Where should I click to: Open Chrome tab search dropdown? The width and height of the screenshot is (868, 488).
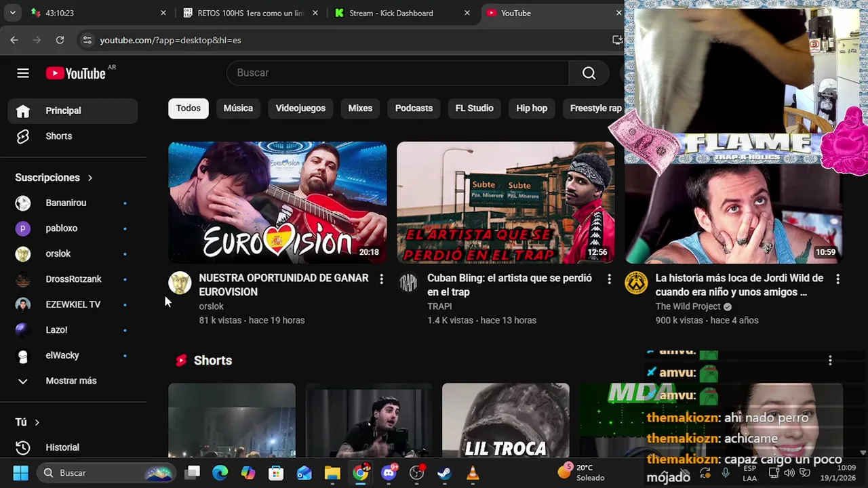point(13,13)
